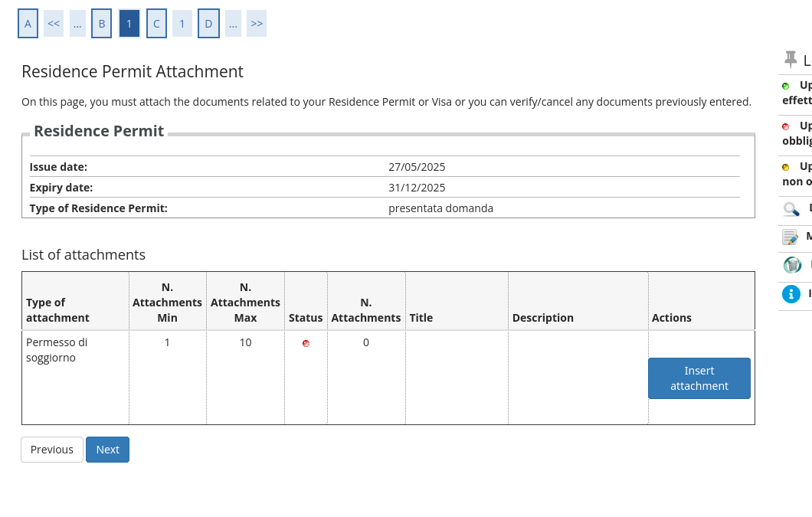Click the yellow status dot in the legend
This screenshot has width=812, height=517.
point(785,167)
